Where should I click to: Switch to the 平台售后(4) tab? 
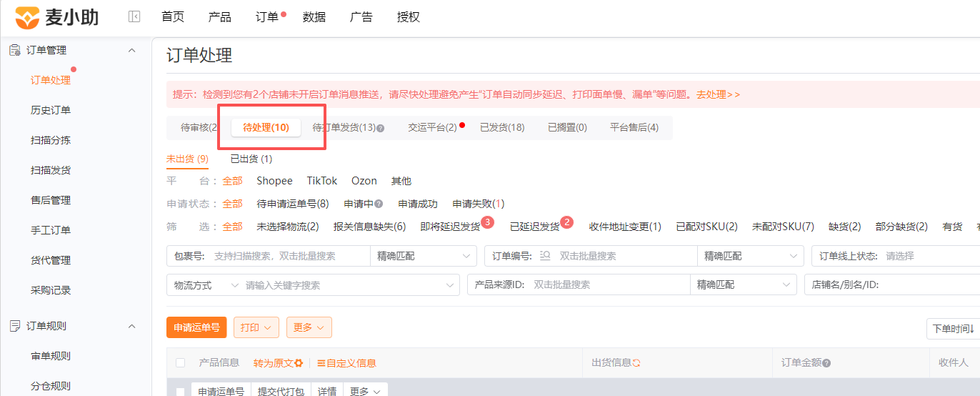point(634,128)
